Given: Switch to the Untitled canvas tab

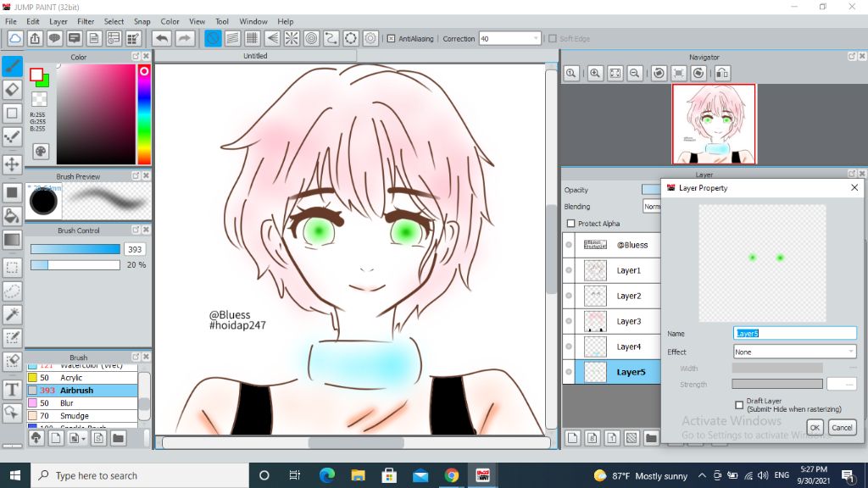Looking at the screenshot, I should (x=255, y=56).
